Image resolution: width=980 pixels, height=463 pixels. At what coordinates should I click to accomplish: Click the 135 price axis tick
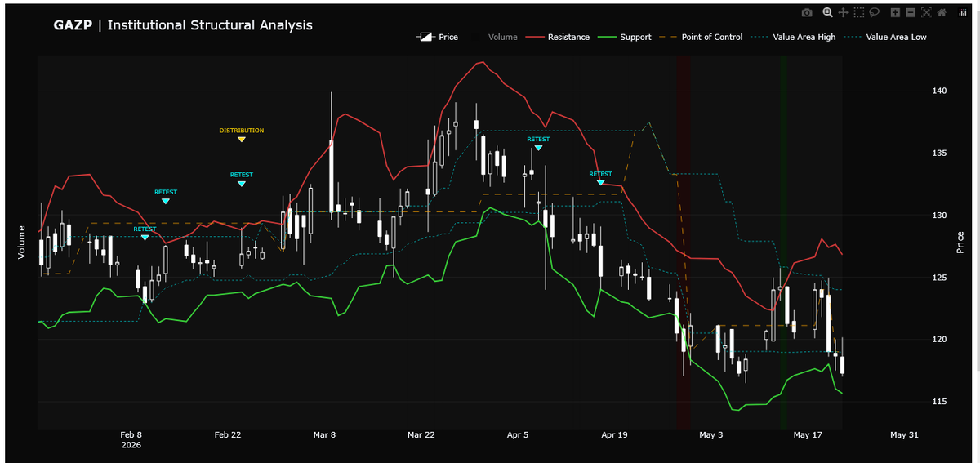coord(939,153)
